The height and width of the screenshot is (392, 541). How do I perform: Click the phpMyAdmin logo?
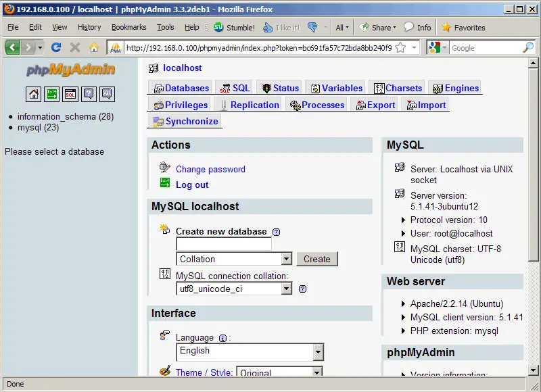click(x=71, y=70)
